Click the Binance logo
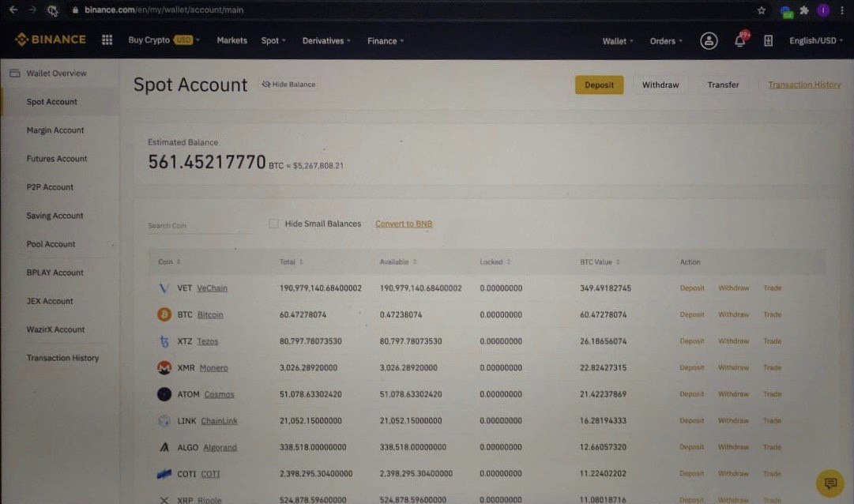The image size is (854, 504). (x=50, y=39)
